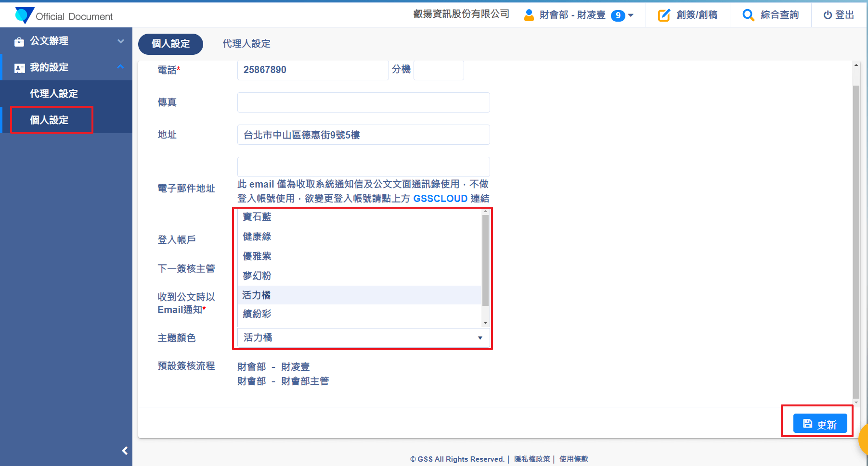868x466 pixels.
Task: Switch to the 代理人設定 tab
Action: coord(246,44)
